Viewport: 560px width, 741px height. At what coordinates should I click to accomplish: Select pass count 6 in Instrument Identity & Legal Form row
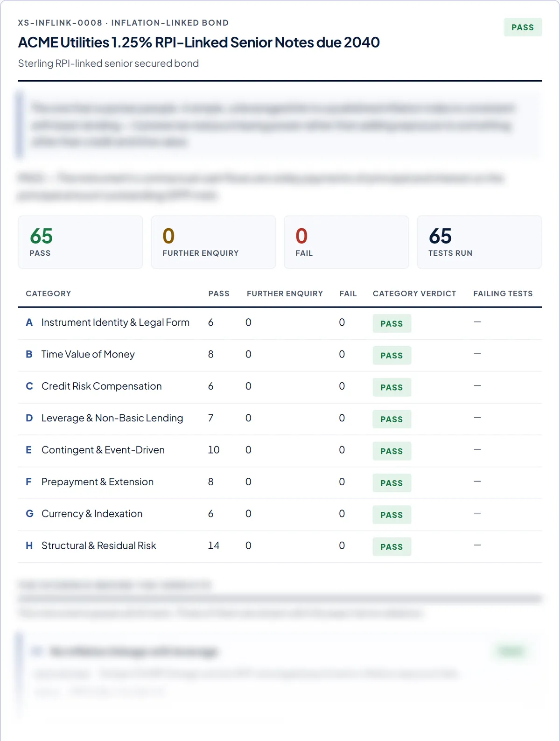point(211,322)
